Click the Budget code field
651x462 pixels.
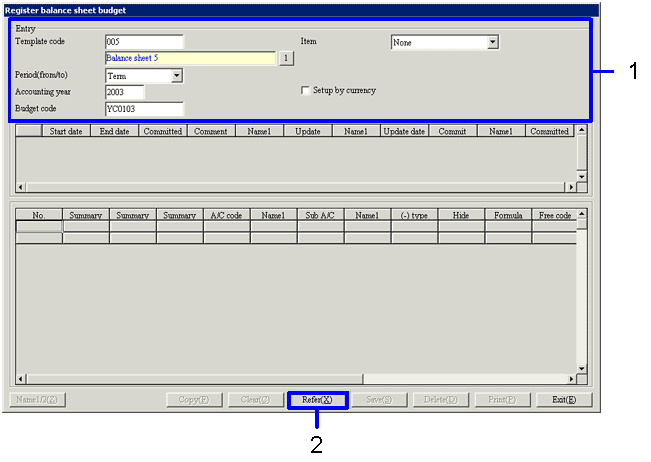point(144,109)
